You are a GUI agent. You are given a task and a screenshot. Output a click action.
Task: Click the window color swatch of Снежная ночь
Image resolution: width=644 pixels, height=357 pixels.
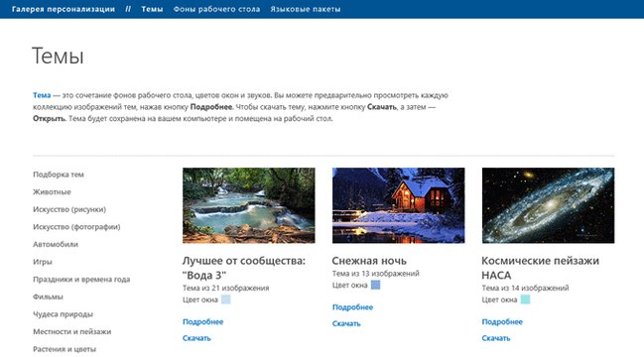[x=375, y=285]
